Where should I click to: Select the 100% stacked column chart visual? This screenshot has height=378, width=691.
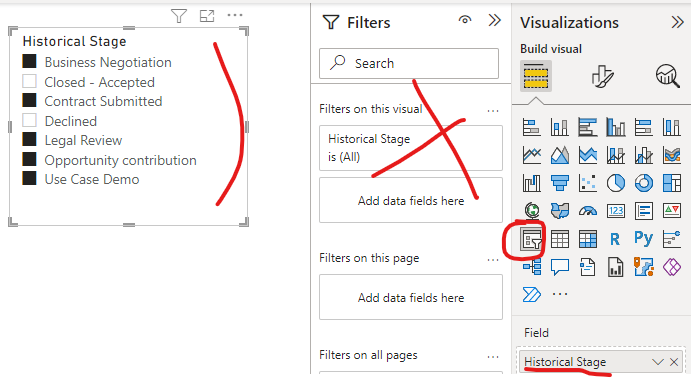click(x=672, y=127)
